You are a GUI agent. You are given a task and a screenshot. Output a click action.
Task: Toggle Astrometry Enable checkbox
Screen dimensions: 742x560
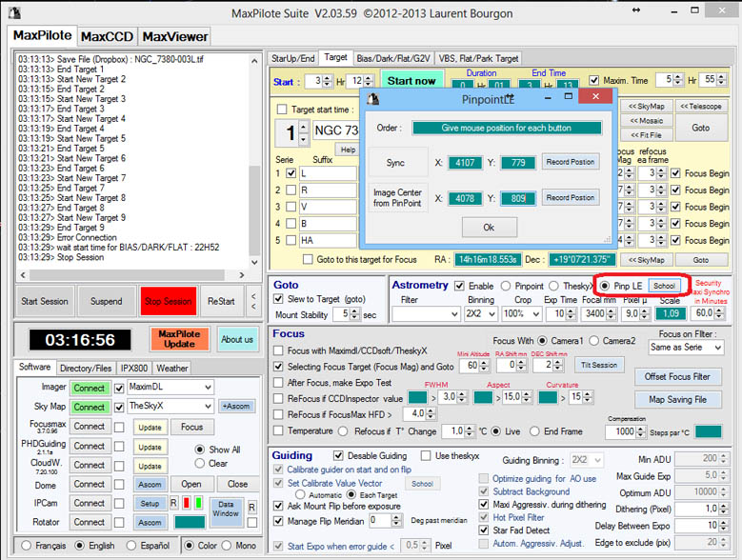[459, 286]
